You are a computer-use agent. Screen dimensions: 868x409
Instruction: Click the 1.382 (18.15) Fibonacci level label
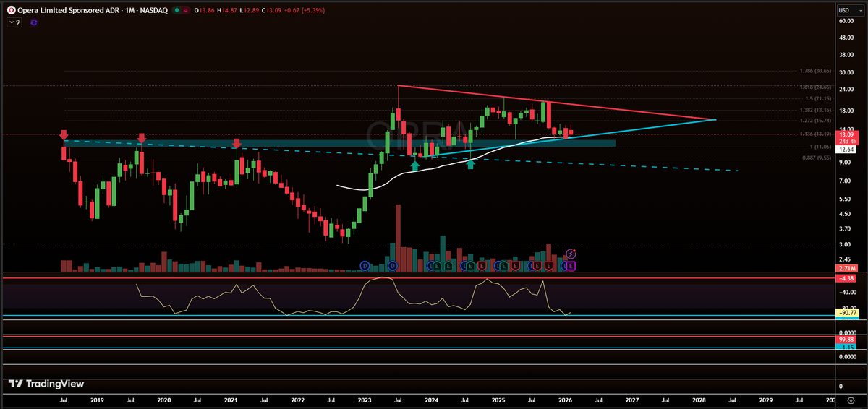tap(816, 110)
